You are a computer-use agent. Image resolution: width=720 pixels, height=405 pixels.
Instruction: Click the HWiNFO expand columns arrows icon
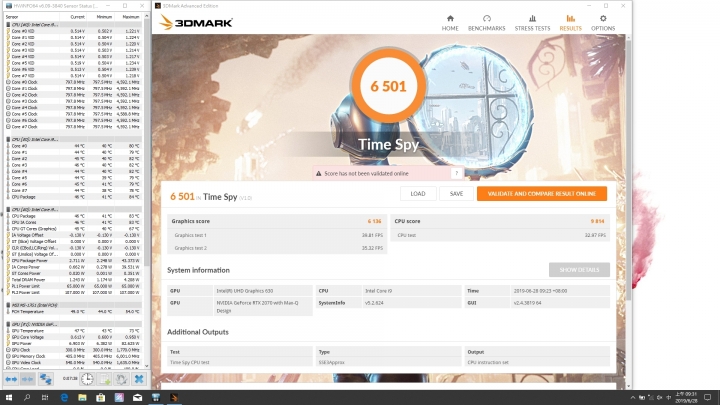coord(11,379)
